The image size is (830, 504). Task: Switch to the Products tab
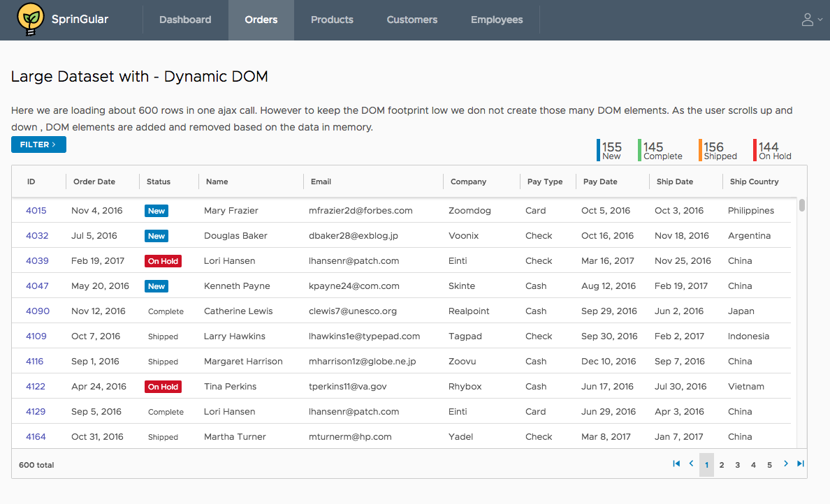pyautogui.click(x=332, y=20)
